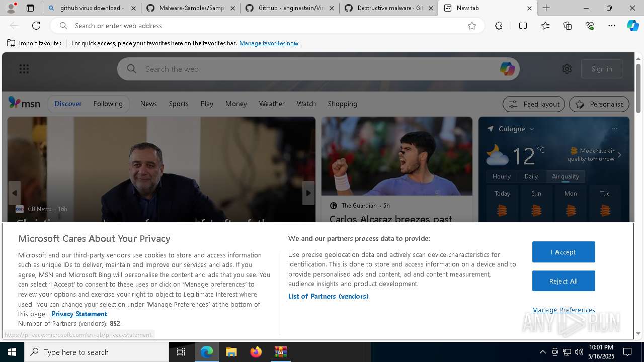
Task: Open the volume icon in the system tray
Action: coord(579,352)
